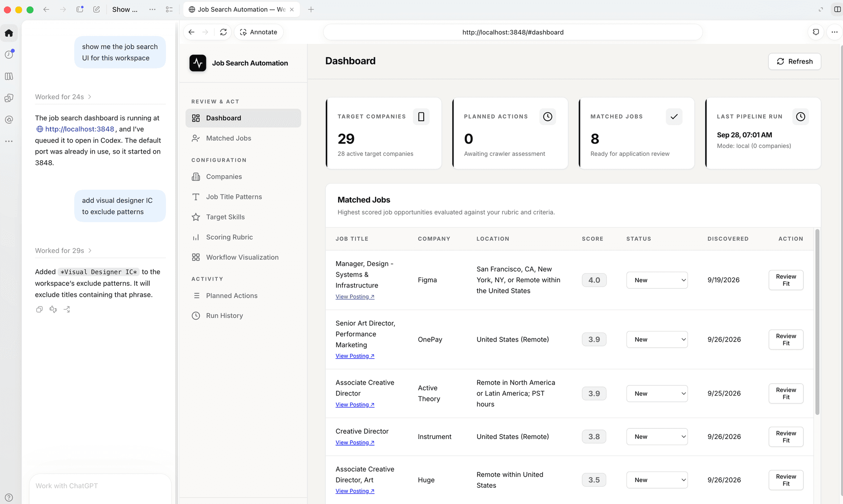Open Target Skills page
843x504 pixels.
[x=243, y=217]
